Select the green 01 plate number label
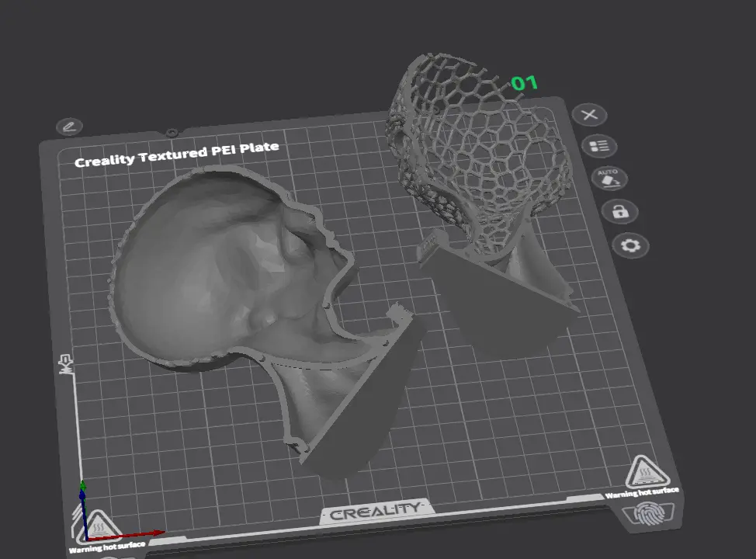Image resolution: width=756 pixels, height=559 pixels. click(524, 83)
